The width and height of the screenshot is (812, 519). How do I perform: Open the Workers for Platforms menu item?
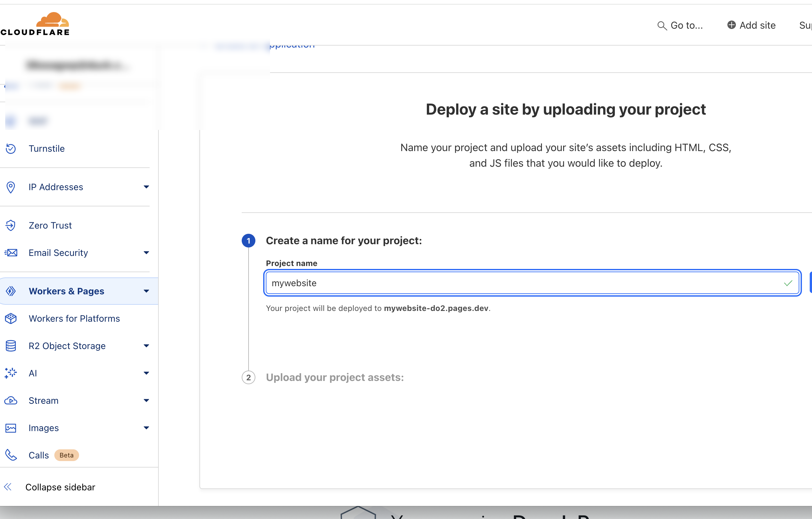[74, 318]
